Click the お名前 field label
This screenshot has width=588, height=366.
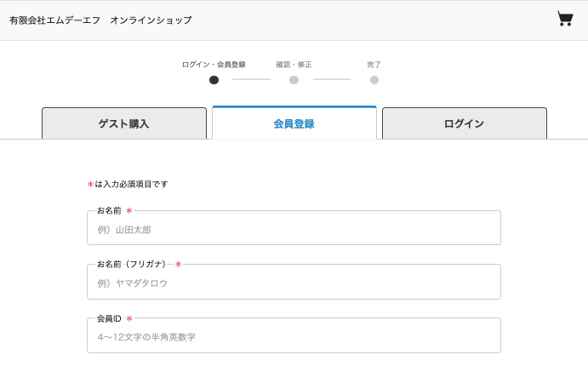pos(109,210)
